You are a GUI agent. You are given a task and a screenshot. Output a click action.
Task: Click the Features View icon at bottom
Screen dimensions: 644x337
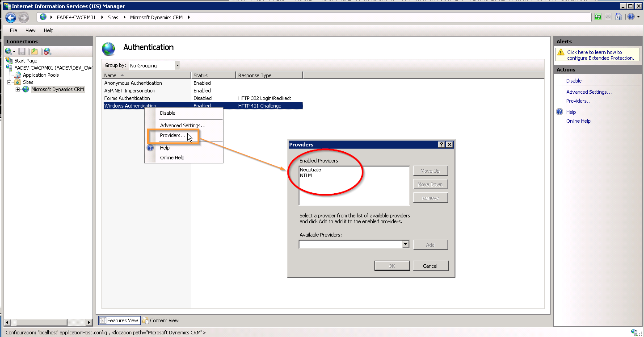(x=102, y=320)
